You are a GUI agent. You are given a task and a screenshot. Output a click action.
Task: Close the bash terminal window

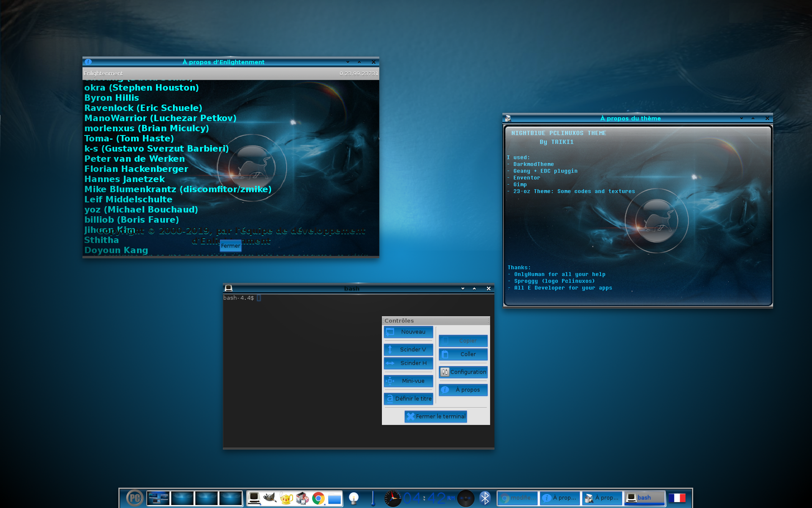tap(488, 288)
